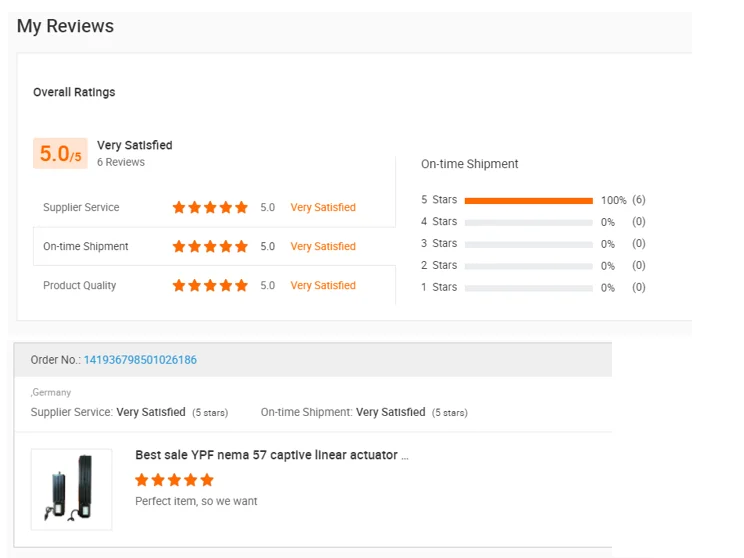Click the Product Quality star rating
Screen dimensions: 744x558
pos(210,285)
